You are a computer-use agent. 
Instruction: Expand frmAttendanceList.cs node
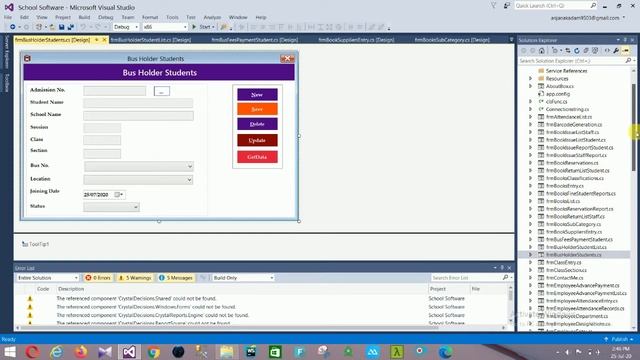531,117
